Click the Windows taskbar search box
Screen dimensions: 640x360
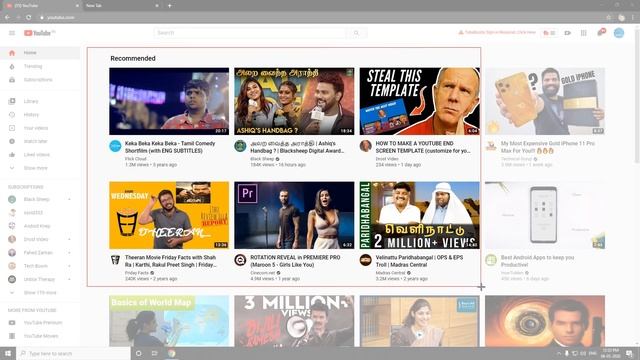[x=73, y=353]
